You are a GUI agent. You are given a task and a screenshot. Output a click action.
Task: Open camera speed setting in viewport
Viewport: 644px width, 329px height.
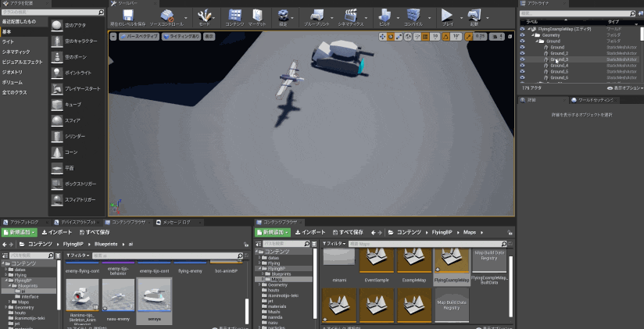point(497,37)
